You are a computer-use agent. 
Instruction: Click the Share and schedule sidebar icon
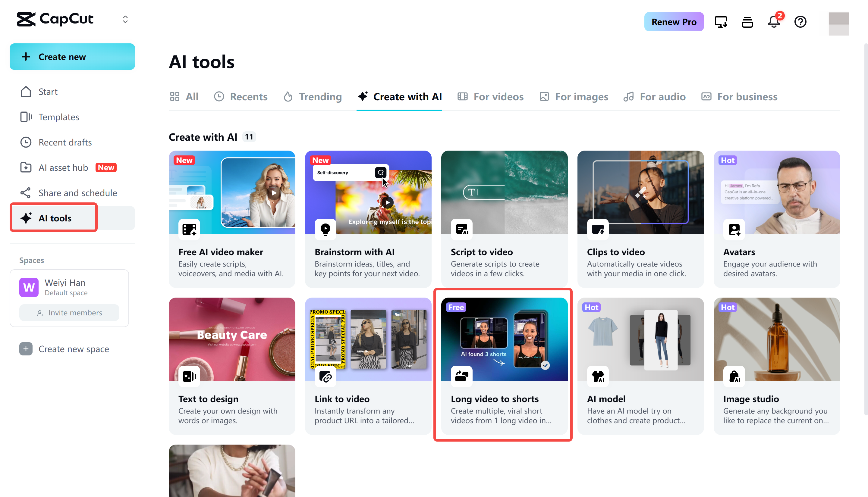26,192
